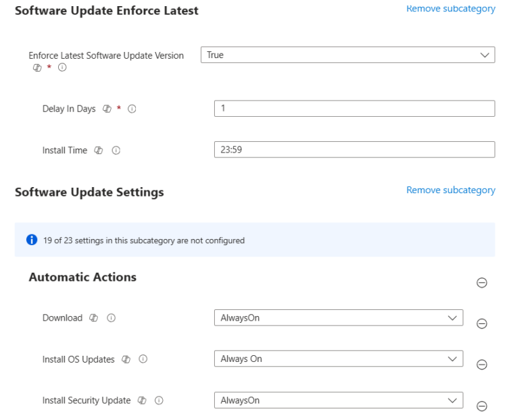Click the '19 of 23 settings' banner text
Image resolution: width=519 pixels, height=420 pixels.
(144, 240)
